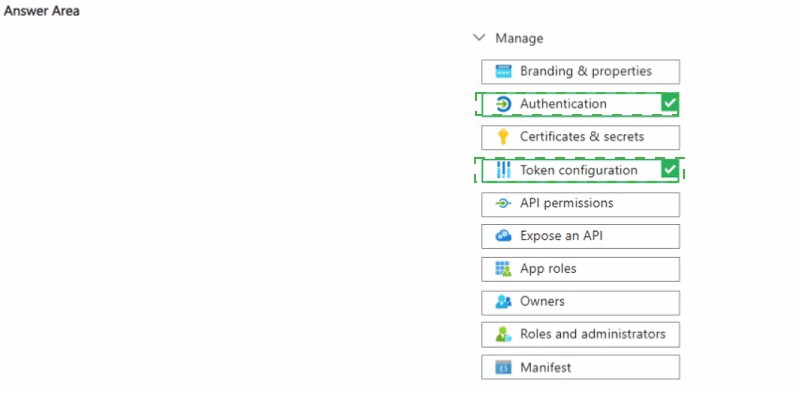Toggle the green checkmark on Token configuration
Screen dimensions: 794x395
click(669, 170)
